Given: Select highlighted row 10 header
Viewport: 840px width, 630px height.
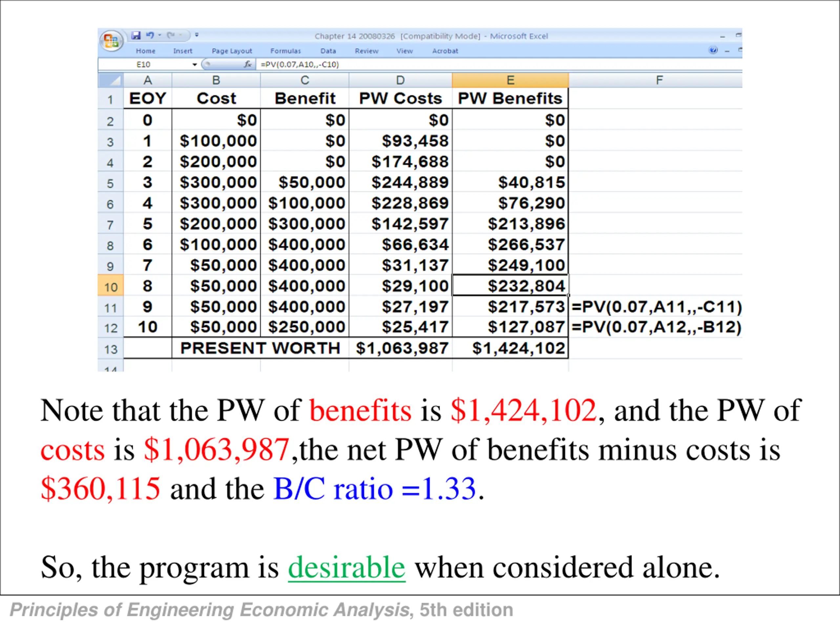Looking at the screenshot, I should [x=111, y=286].
